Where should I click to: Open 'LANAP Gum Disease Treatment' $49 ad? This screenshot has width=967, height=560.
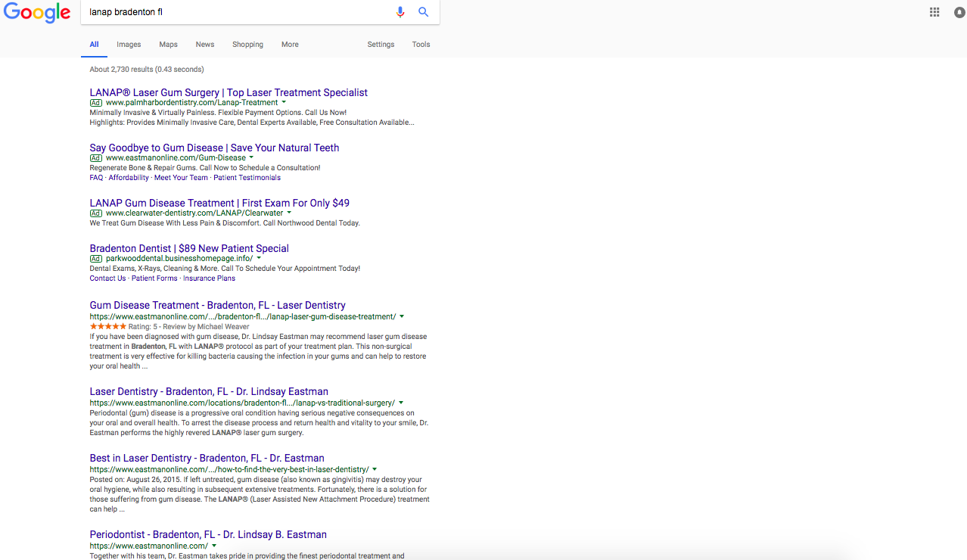tap(219, 203)
